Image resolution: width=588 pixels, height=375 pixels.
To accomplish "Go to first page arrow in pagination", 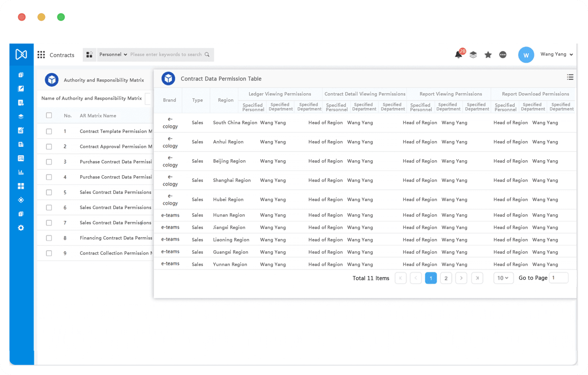I will (x=401, y=278).
